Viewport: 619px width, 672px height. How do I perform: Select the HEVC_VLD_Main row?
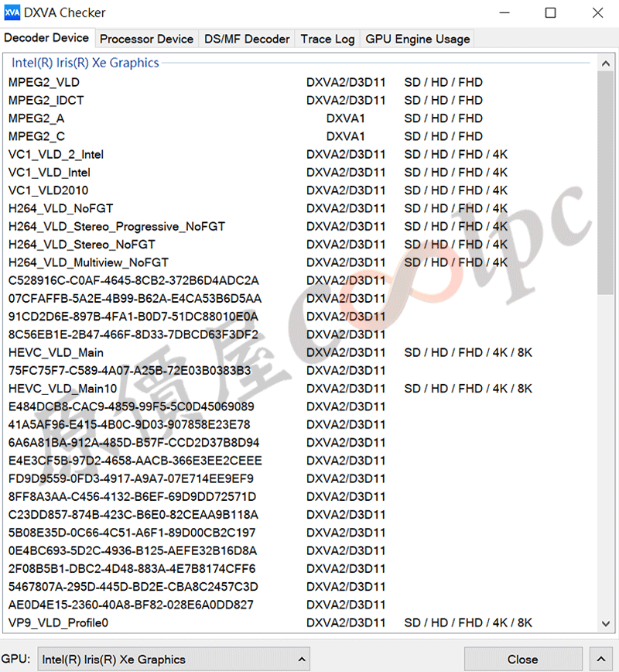click(300, 352)
